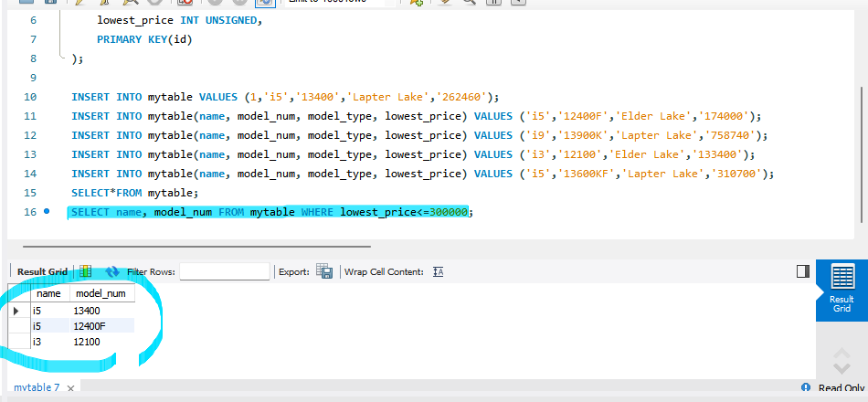Select the i3 name cell
Viewport: 868px width, 402px height.
pos(50,342)
